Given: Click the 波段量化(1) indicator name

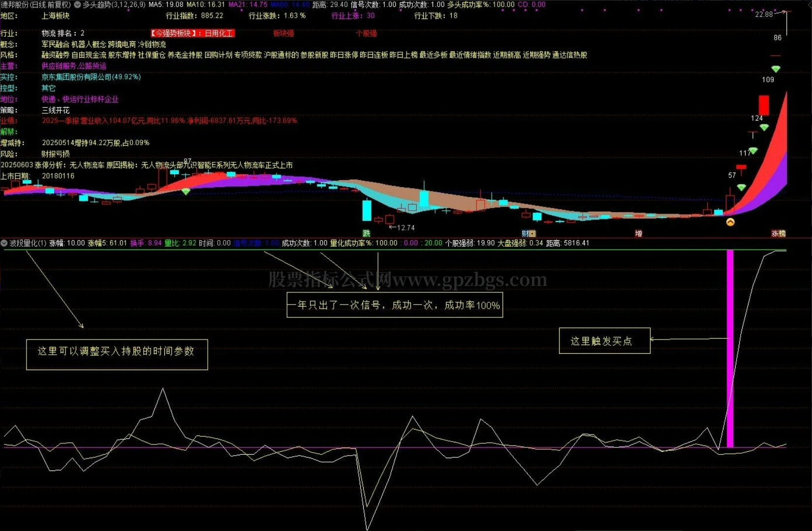Looking at the screenshot, I should click(28, 243).
